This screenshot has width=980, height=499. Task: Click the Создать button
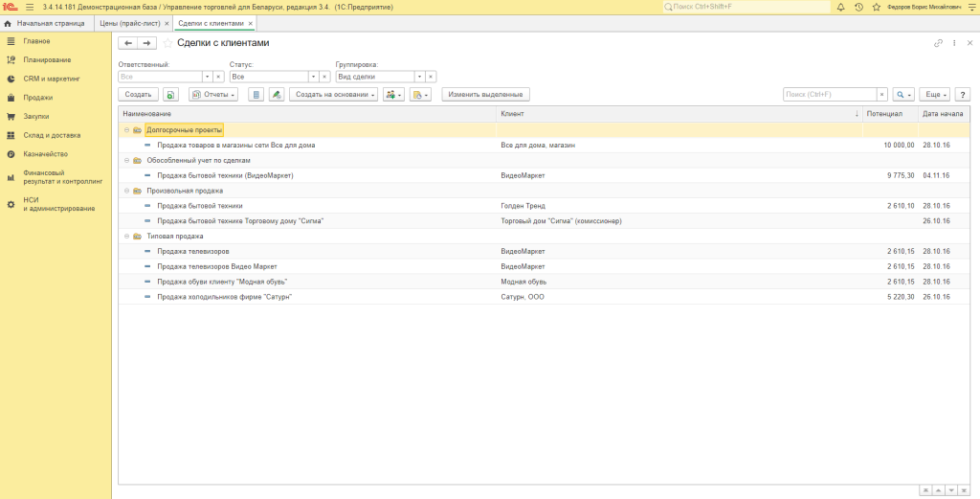tap(138, 95)
